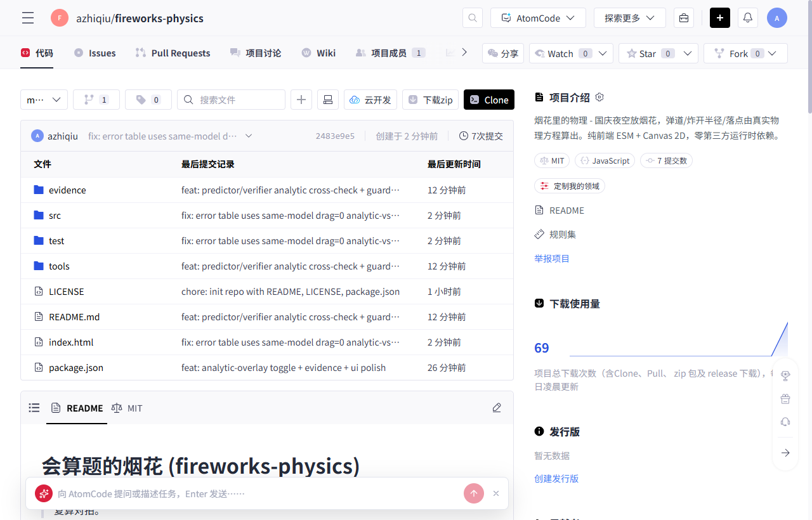Viewport: 812px width, 520px height.
Task: Expand Watch options chevron
Action: pyautogui.click(x=603, y=53)
